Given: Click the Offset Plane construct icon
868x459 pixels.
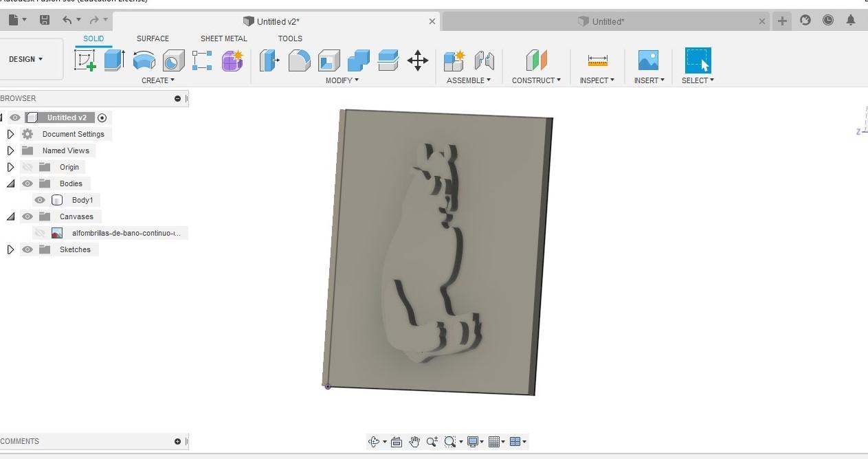Looking at the screenshot, I should click(536, 60).
